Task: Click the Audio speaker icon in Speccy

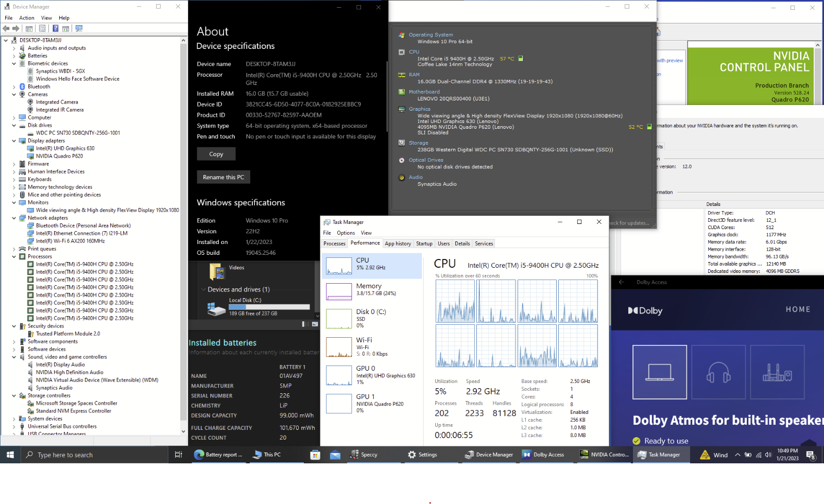Action: click(402, 178)
